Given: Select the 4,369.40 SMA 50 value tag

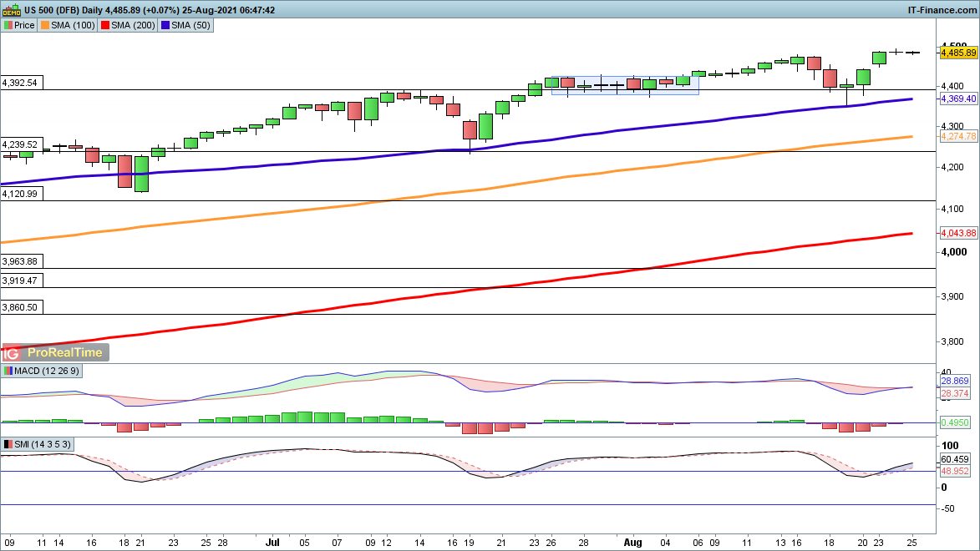Looking at the screenshot, I should coord(957,99).
